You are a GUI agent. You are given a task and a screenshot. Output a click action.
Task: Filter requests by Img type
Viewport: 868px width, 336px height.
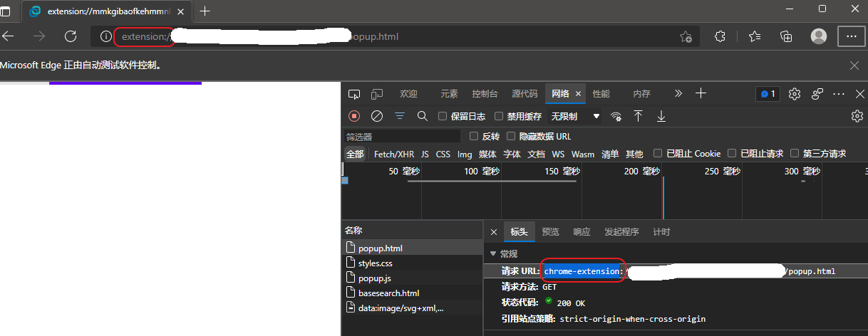(x=465, y=154)
